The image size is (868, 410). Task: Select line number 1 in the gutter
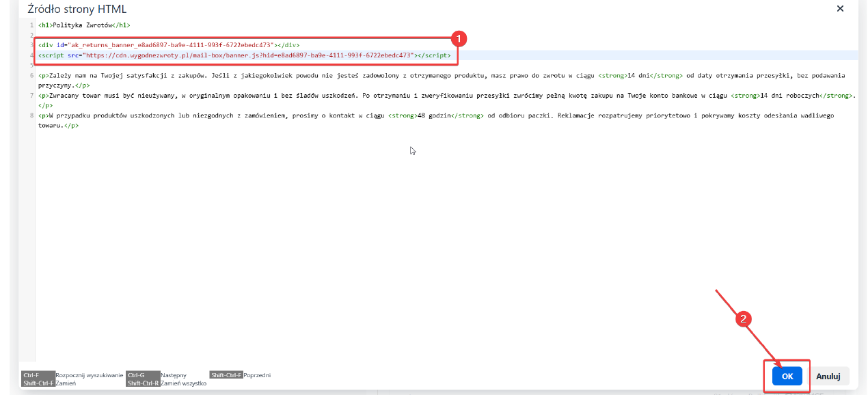click(31, 25)
